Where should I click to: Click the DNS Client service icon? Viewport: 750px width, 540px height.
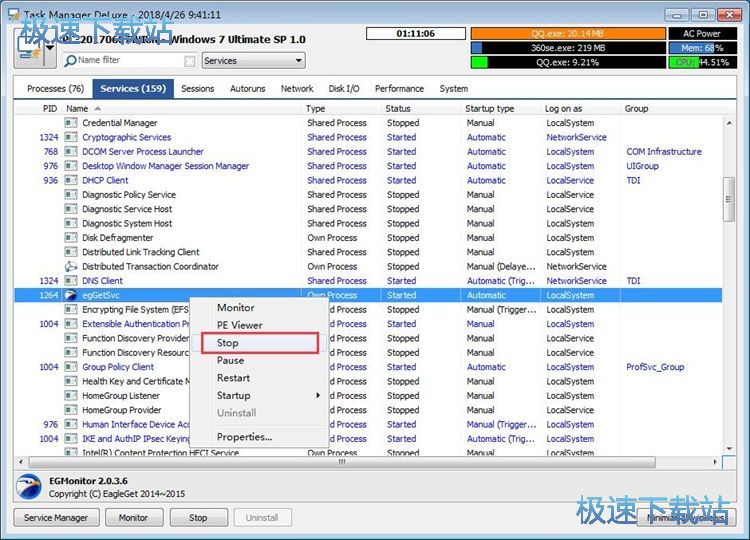point(71,281)
